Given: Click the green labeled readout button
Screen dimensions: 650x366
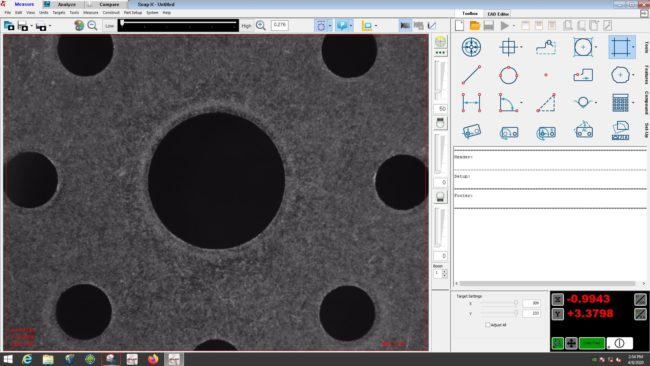Looking at the screenshot, I should point(592,343).
